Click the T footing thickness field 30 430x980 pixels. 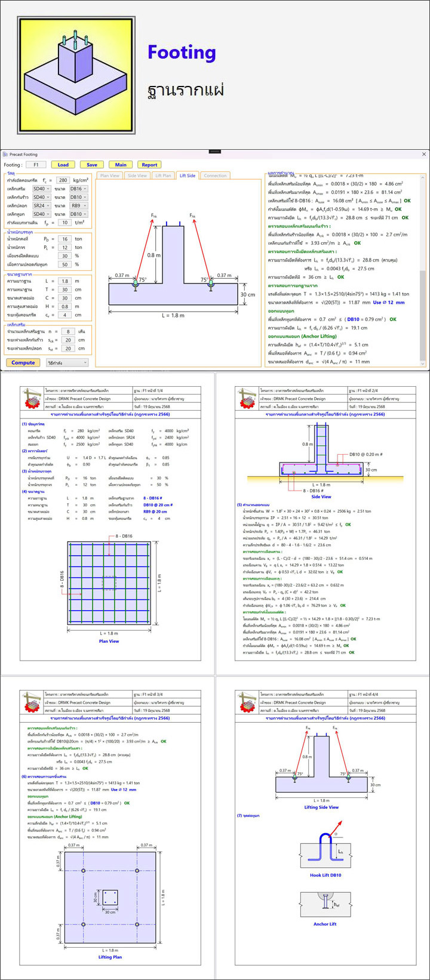click(63, 289)
